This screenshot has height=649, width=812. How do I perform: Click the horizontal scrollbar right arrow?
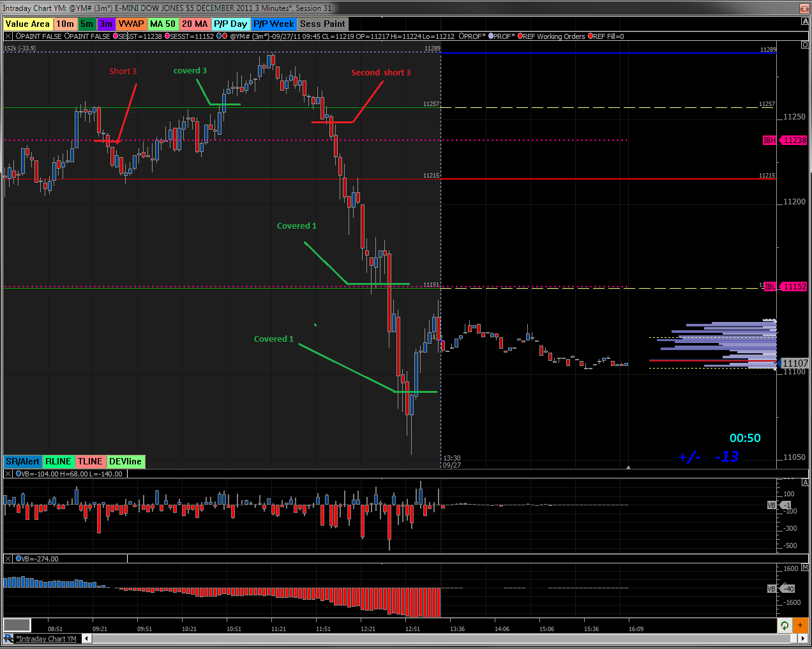click(802, 639)
